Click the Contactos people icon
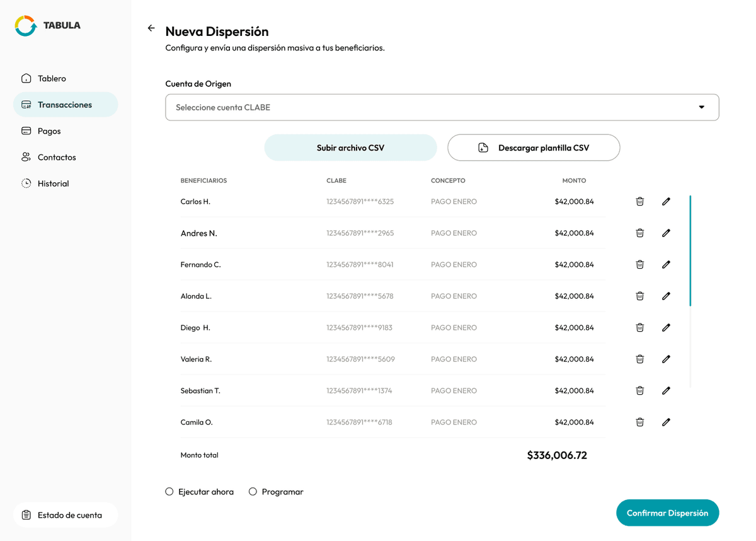The image size is (756, 541). [26, 156]
